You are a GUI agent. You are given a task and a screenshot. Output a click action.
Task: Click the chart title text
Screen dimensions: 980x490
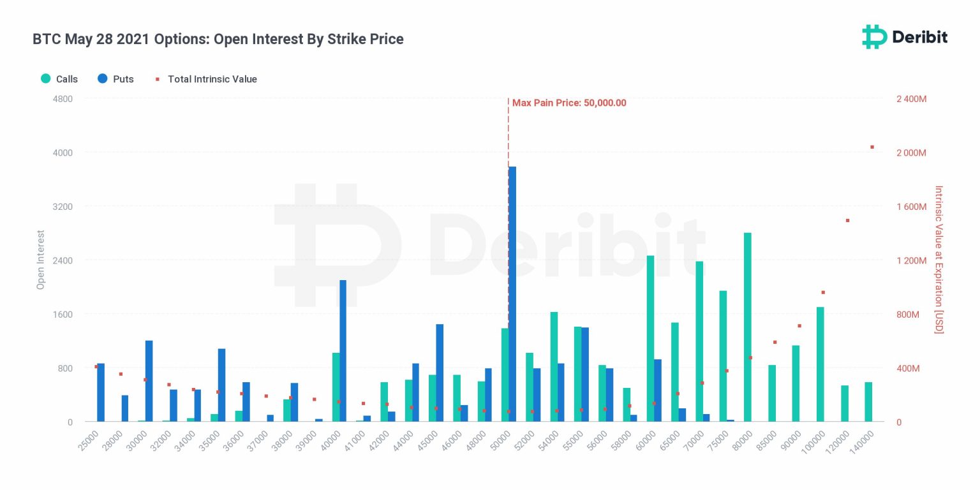[x=218, y=39]
